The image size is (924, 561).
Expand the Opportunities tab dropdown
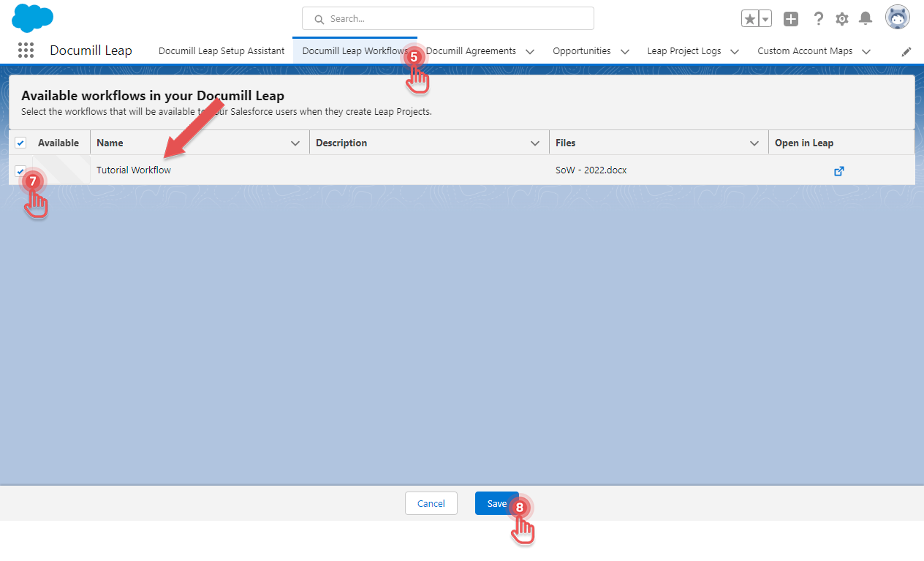(625, 51)
